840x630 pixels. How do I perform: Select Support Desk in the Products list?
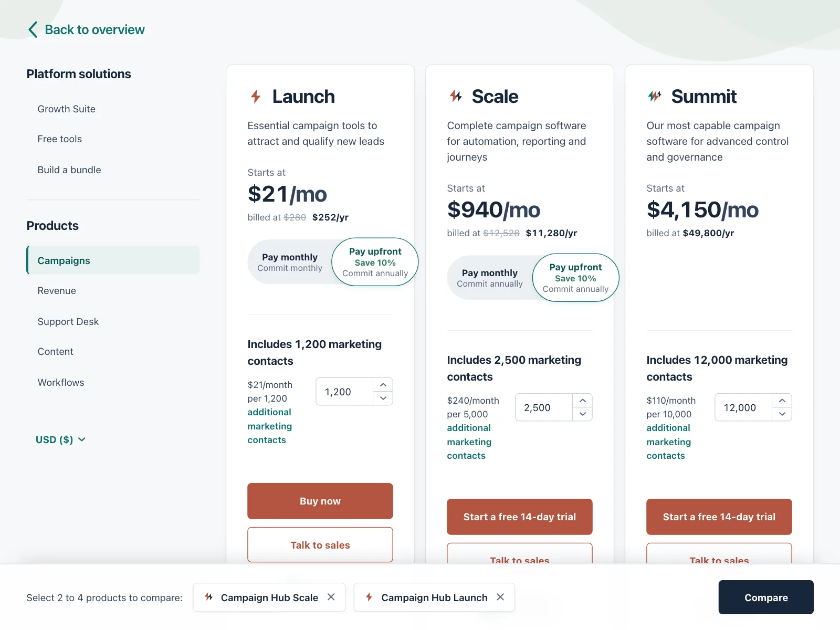click(x=68, y=322)
